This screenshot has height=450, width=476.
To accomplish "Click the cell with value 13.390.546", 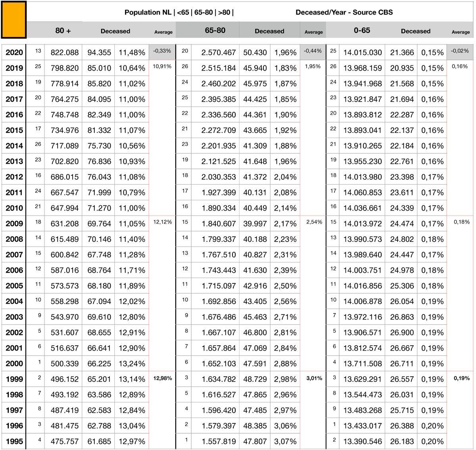I will 363,441.
